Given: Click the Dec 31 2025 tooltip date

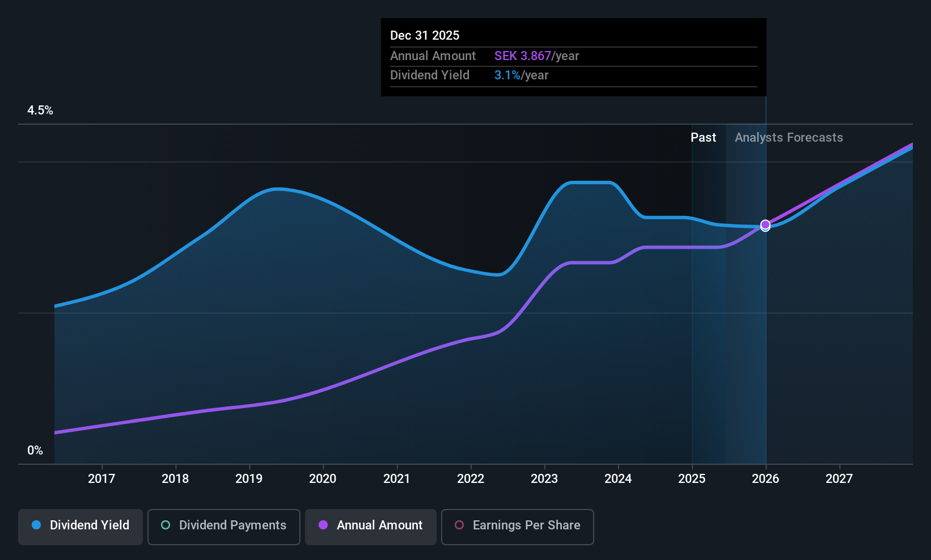Looking at the screenshot, I should pos(425,35).
